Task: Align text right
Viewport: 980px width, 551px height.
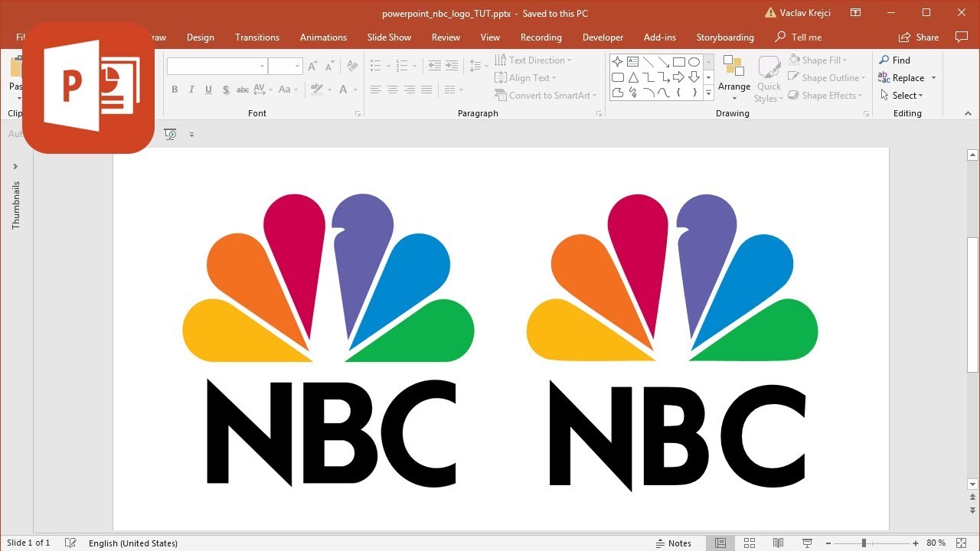Action: click(409, 90)
